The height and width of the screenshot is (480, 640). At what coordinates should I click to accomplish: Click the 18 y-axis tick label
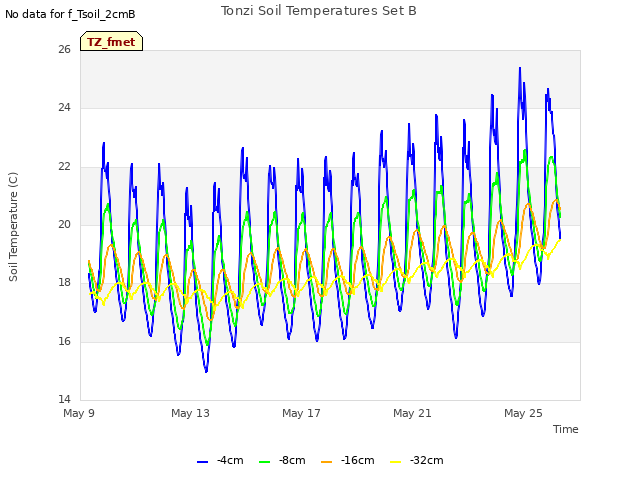pos(64,282)
